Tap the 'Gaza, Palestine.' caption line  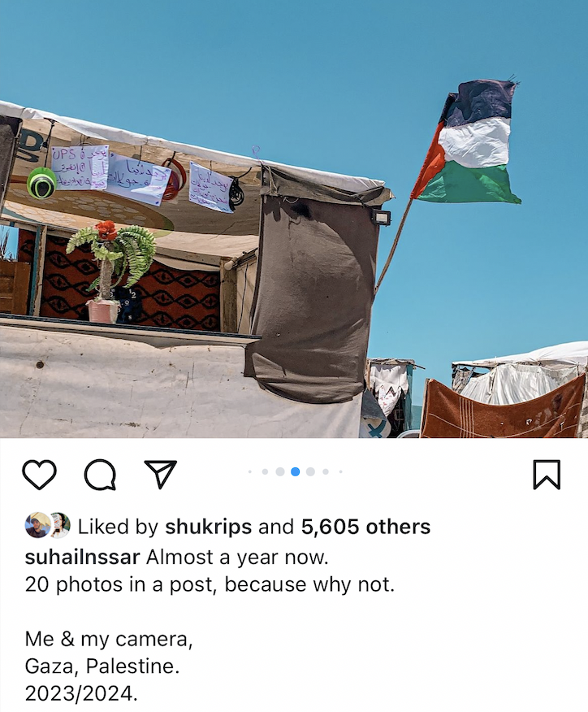click(x=102, y=666)
